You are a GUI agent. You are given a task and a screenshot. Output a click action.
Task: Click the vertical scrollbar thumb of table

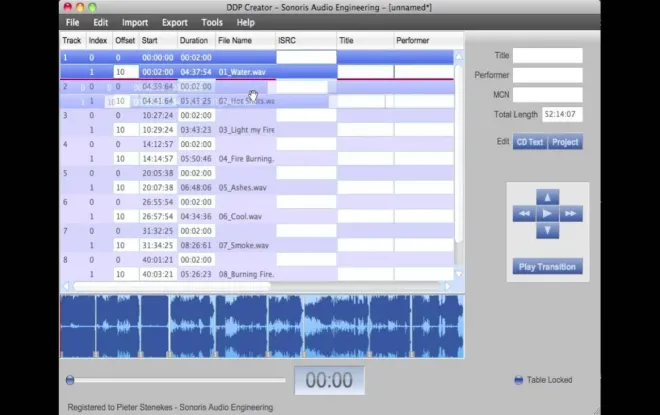pos(459,152)
